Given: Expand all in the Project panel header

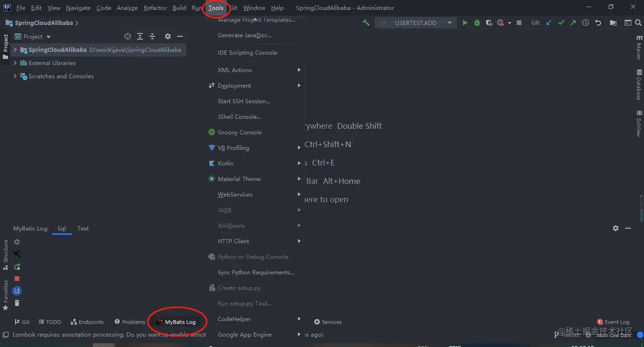Looking at the screenshot, I should click(140, 36).
